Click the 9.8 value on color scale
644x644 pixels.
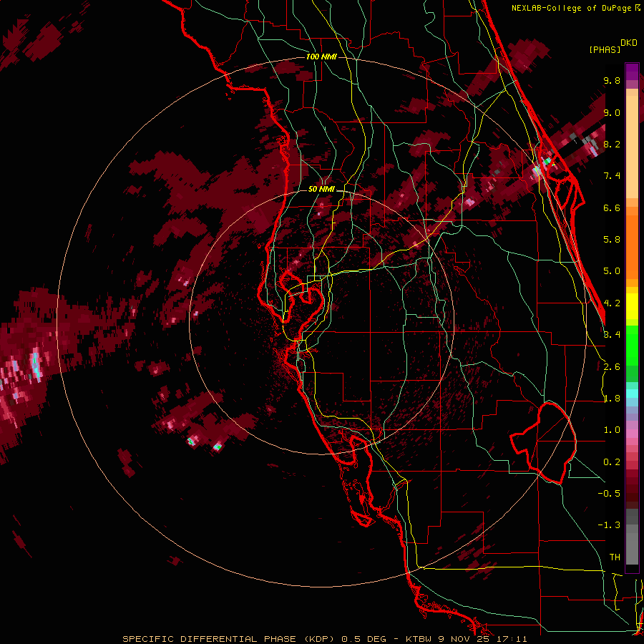612,81
